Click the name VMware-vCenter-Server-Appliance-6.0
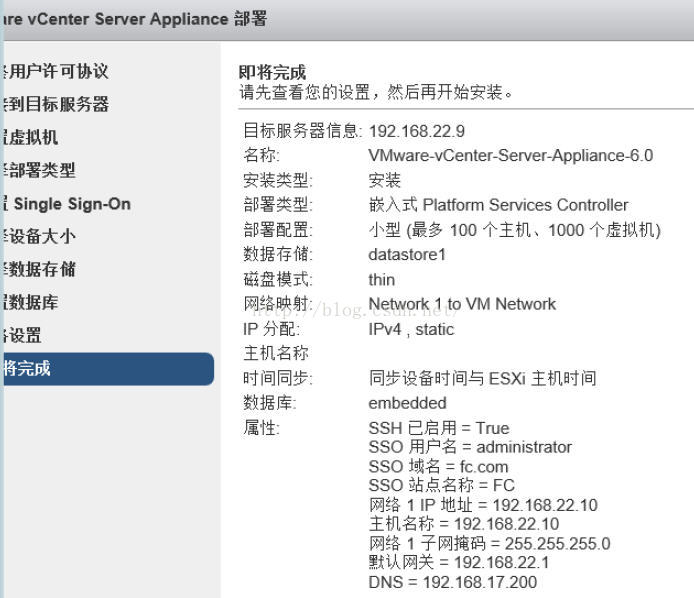 click(511, 156)
